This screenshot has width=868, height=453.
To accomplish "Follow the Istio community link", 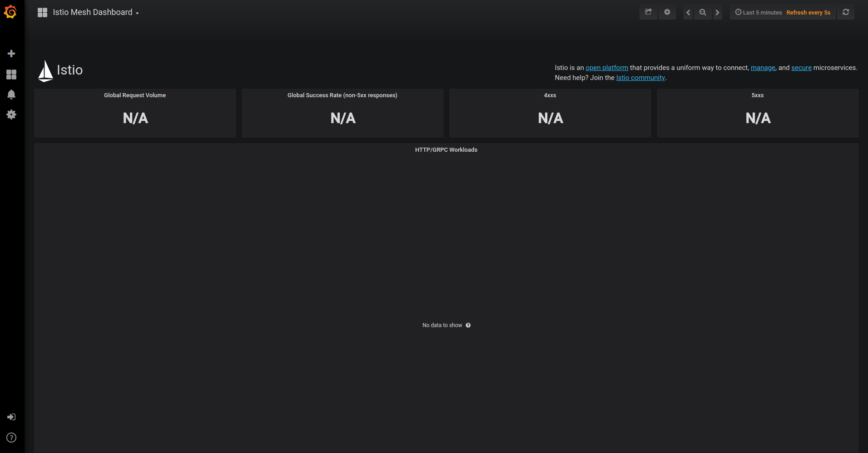I will pyautogui.click(x=640, y=78).
